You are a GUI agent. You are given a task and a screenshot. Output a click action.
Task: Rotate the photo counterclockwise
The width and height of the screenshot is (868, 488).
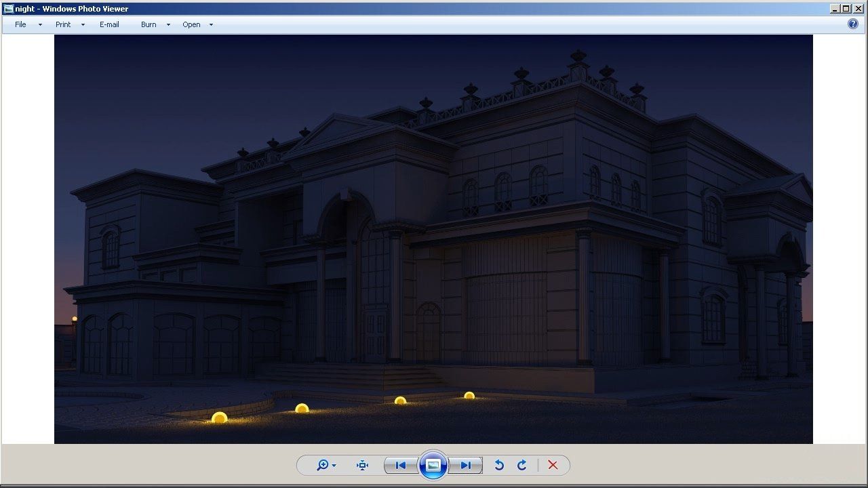point(499,465)
